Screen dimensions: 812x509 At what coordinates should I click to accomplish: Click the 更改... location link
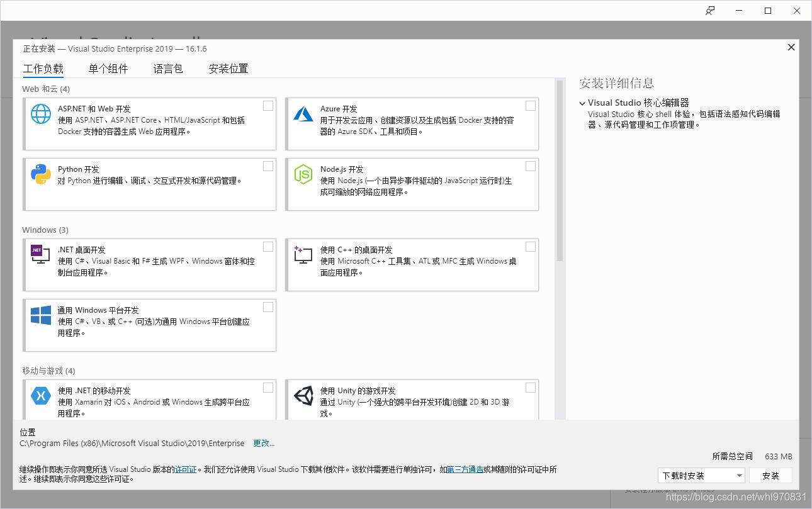pyautogui.click(x=264, y=443)
